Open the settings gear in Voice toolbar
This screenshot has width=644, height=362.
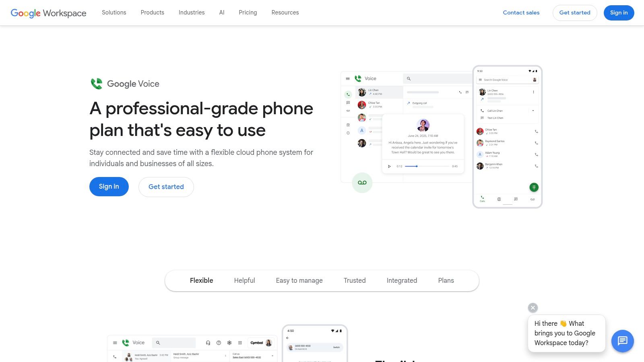tap(229, 342)
